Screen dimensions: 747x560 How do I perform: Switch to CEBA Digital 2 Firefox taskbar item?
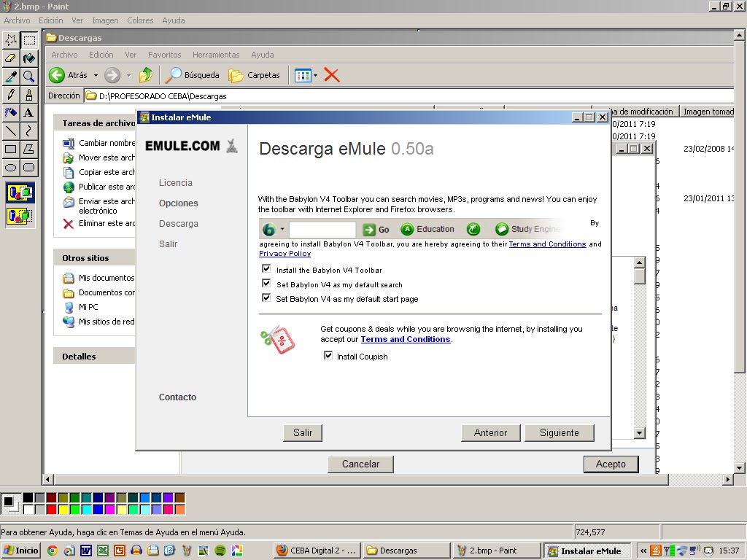click(x=317, y=551)
